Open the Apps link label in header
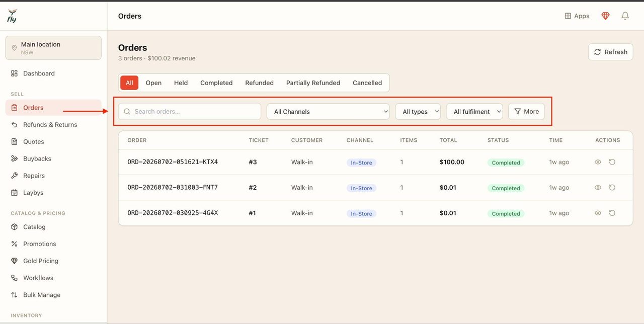This screenshot has height=324, width=644. pos(582,16)
